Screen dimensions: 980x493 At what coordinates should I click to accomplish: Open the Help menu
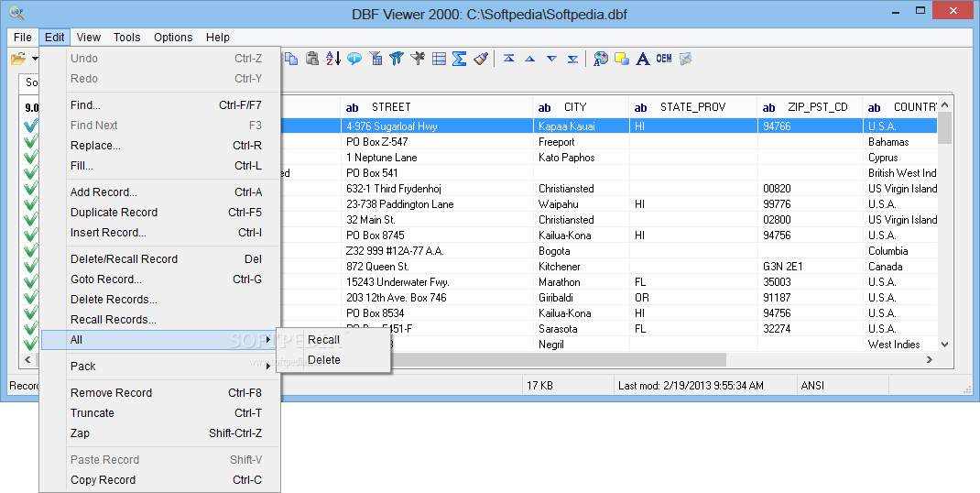click(217, 37)
